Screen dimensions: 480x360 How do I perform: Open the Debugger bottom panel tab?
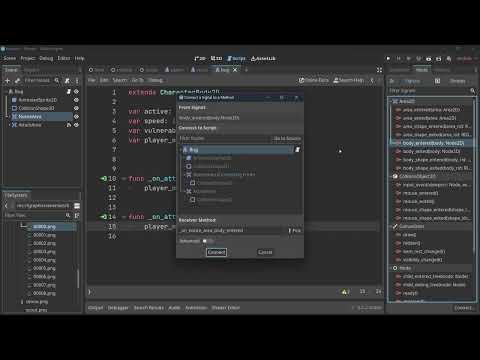point(118,308)
